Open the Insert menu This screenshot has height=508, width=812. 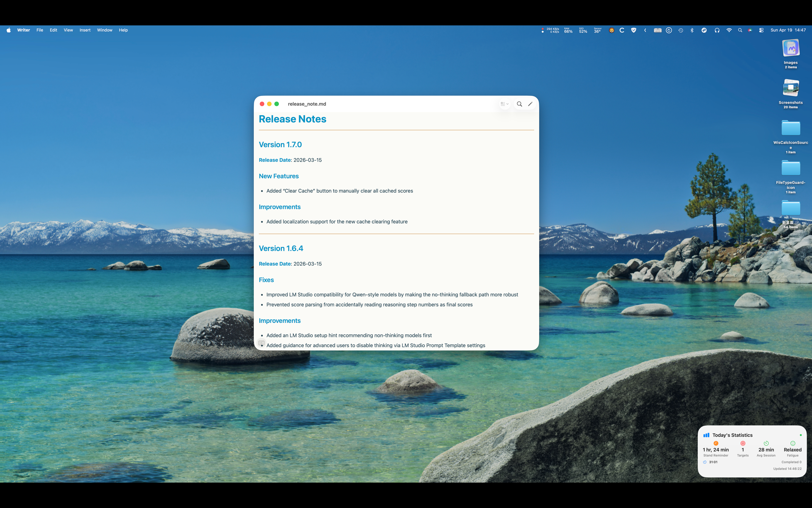point(85,30)
